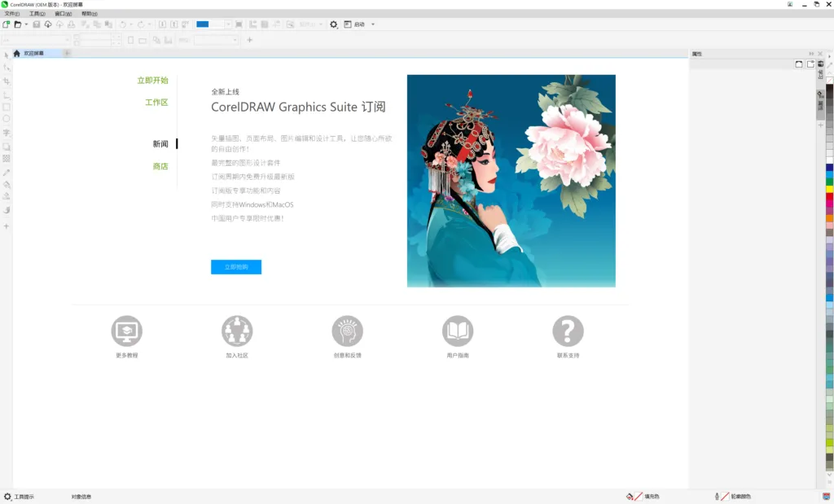Open 加入社区 community icon

coord(237,331)
